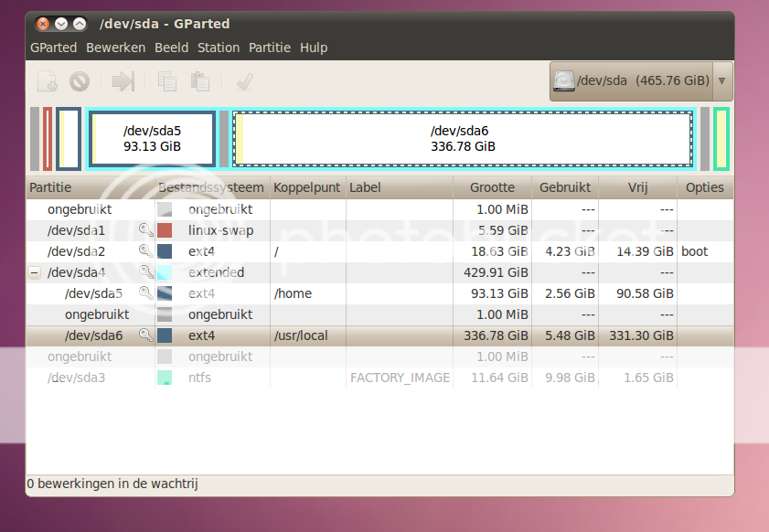769x532 pixels.
Task: Click the key lock icon beside /dev/sda1
Action: coord(145,230)
